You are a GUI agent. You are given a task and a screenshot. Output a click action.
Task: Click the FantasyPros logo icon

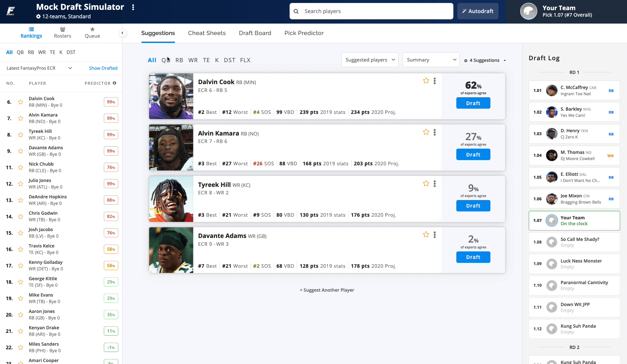11,11
